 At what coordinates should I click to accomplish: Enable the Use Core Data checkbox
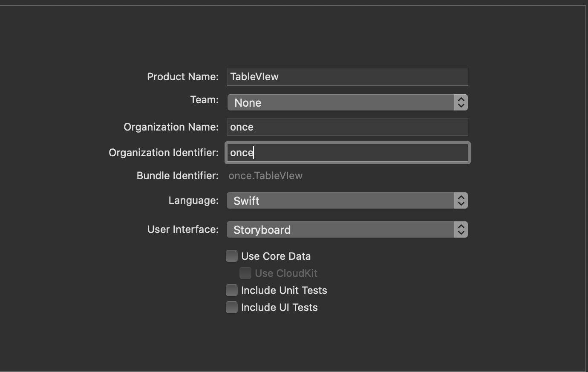(x=232, y=256)
